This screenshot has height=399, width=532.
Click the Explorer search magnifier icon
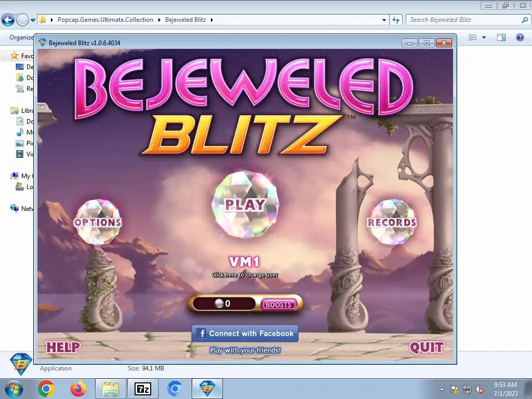(525, 20)
